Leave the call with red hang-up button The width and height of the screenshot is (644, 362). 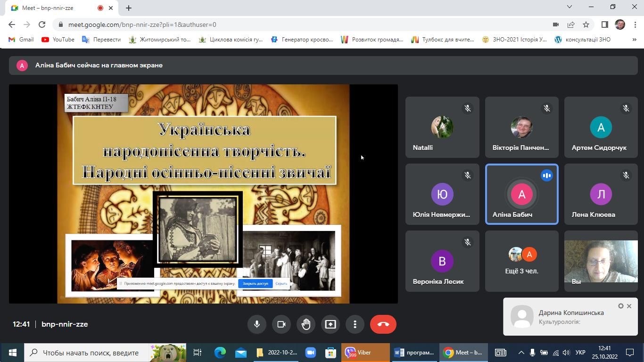pos(383,324)
